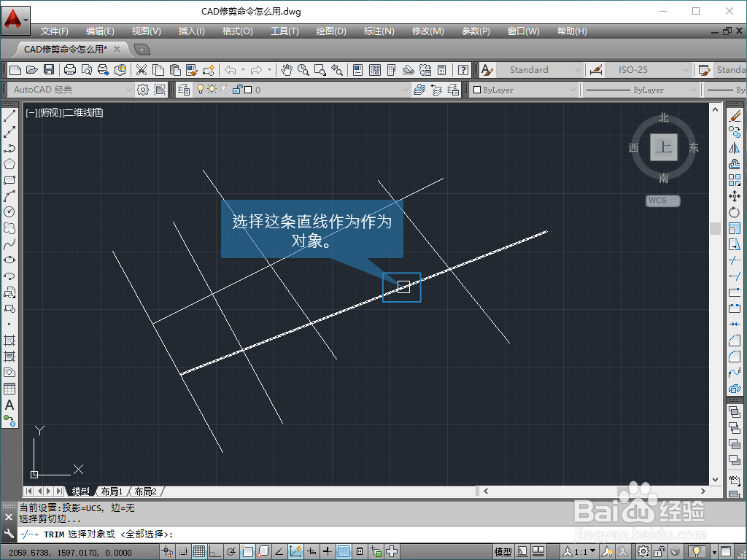Click the 模型 button in status bar
The image size is (747, 560).
(x=503, y=552)
